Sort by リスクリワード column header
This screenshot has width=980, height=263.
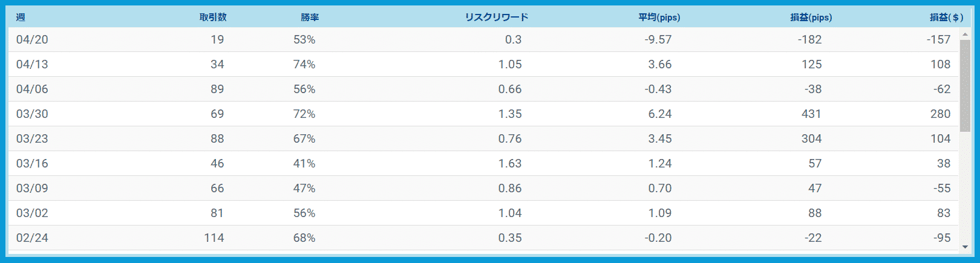pyautogui.click(x=496, y=18)
